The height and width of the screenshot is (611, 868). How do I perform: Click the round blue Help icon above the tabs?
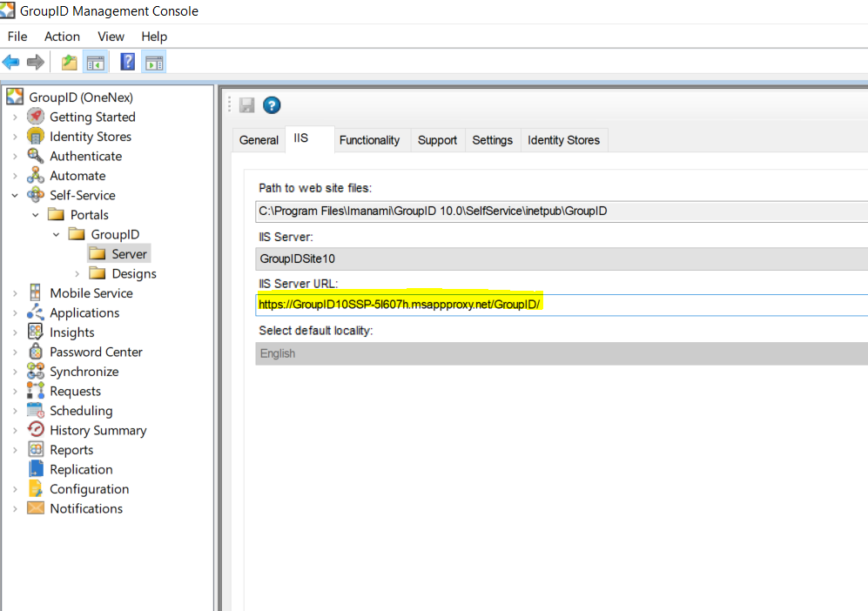pyautogui.click(x=271, y=104)
